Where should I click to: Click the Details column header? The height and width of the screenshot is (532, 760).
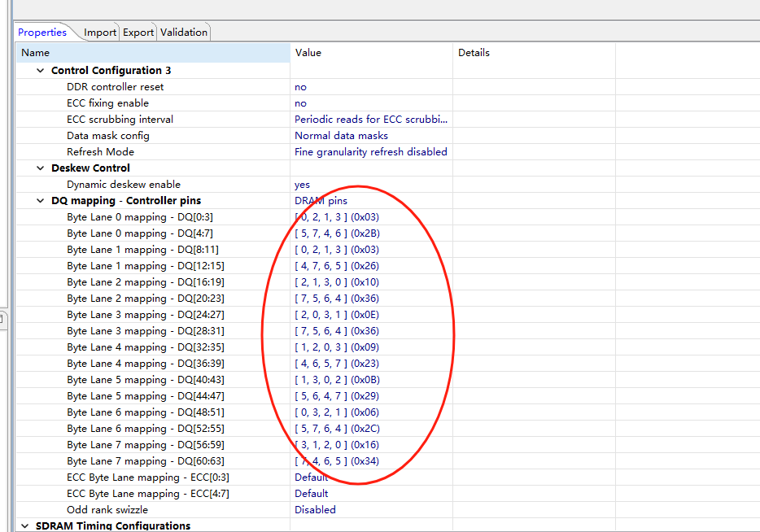pyautogui.click(x=534, y=53)
